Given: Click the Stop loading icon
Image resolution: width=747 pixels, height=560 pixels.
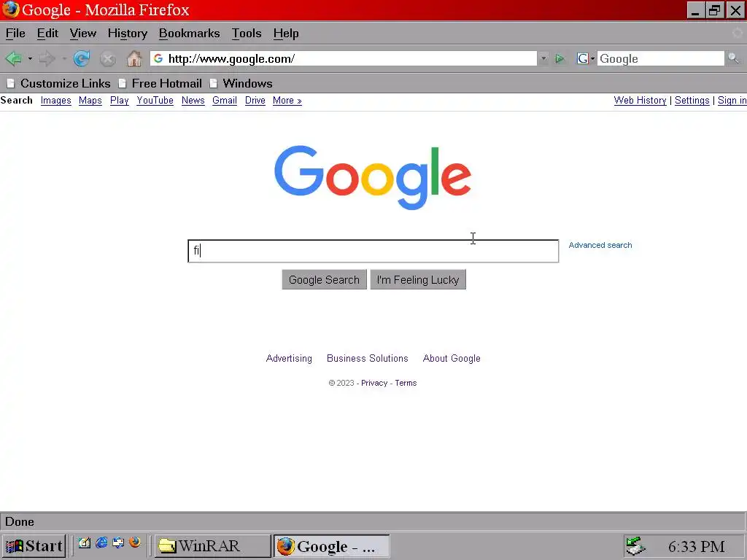Looking at the screenshot, I should point(108,59).
